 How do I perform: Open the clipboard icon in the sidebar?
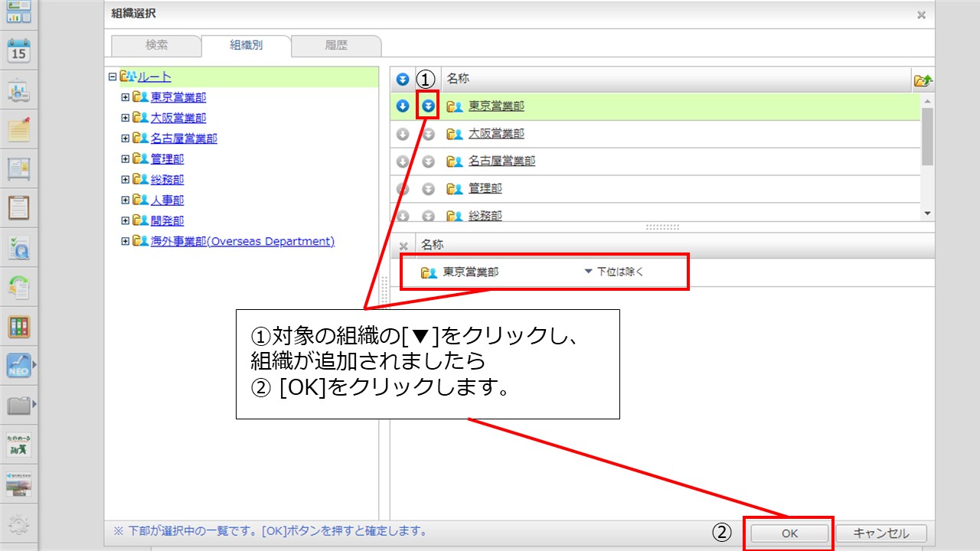(x=18, y=208)
